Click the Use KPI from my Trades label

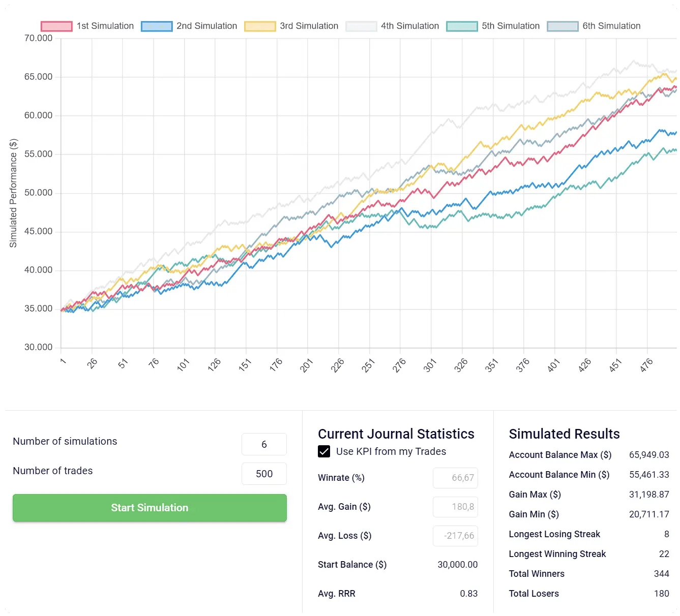(391, 451)
